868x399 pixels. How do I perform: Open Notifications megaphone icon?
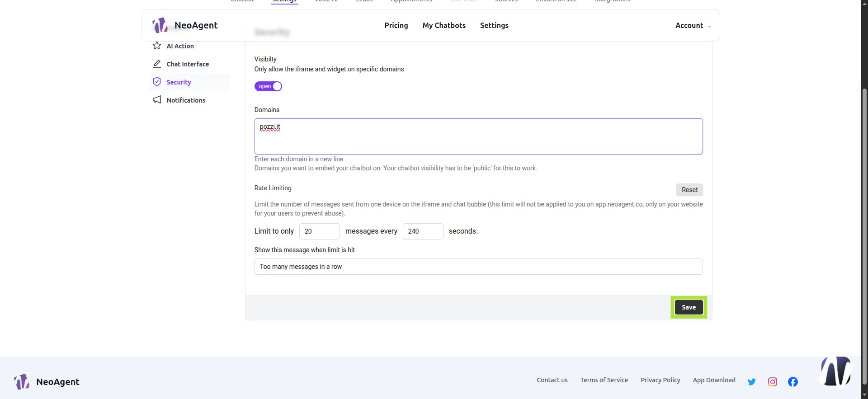[157, 100]
